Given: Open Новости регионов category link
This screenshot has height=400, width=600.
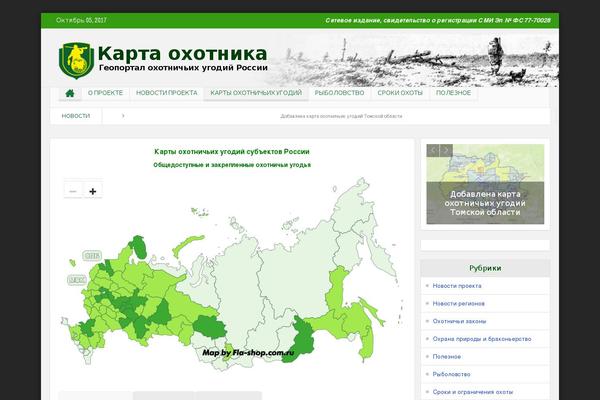Looking at the screenshot, I should click(x=458, y=304).
